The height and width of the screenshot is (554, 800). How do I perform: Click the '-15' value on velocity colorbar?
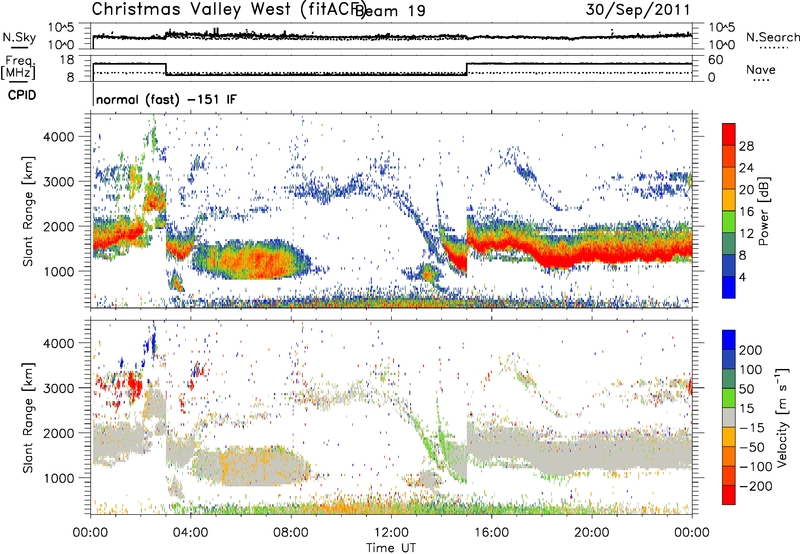pyautogui.click(x=752, y=428)
